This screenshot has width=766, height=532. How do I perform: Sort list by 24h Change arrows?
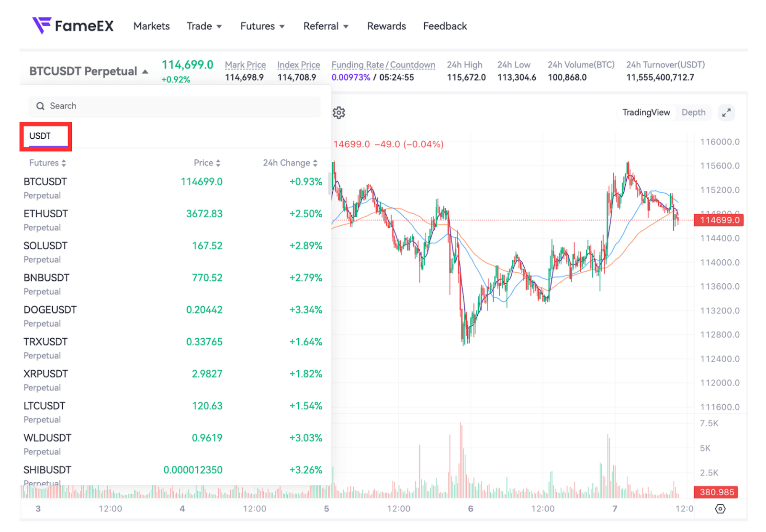pos(315,163)
